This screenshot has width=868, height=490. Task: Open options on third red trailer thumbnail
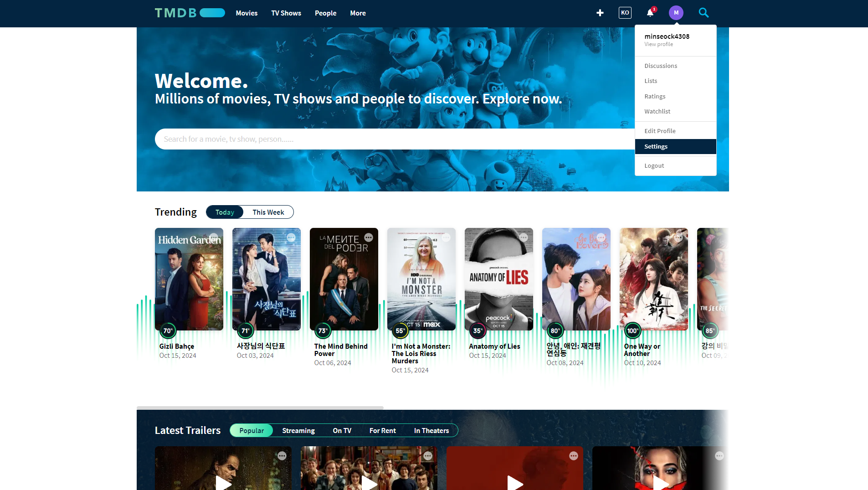pyautogui.click(x=574, y=456)
